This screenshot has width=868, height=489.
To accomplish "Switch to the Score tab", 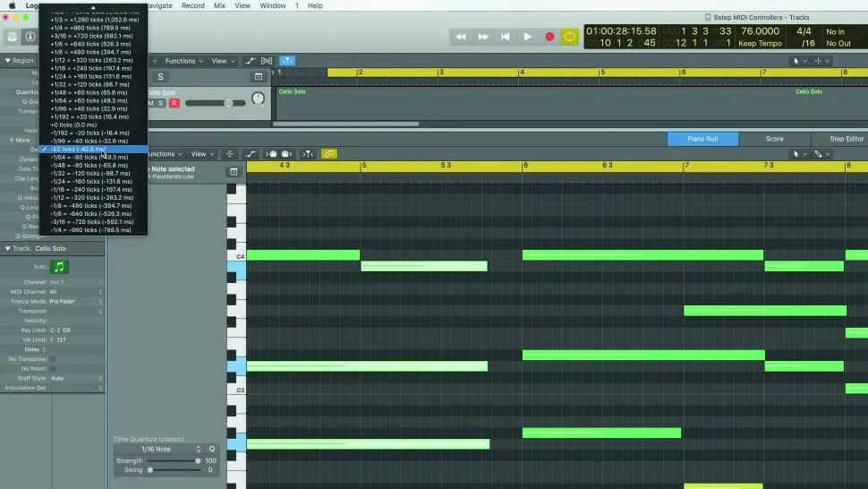I will click(x=774, y=139).
